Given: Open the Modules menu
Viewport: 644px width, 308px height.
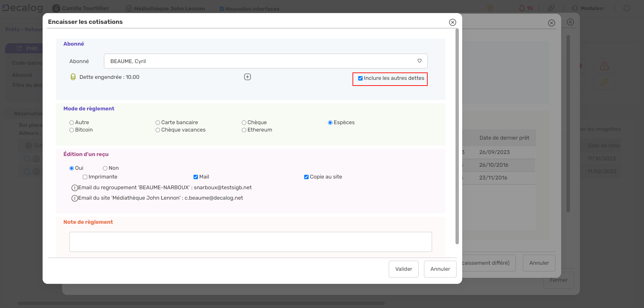Looking at the screenshot, I should point(592,8).
